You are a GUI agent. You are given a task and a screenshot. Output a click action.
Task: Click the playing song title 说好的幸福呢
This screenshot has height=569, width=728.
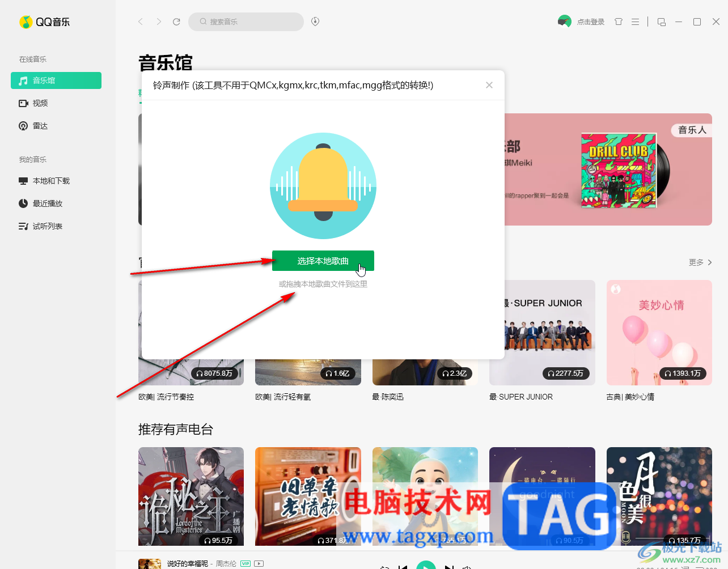tap(188, 564)
